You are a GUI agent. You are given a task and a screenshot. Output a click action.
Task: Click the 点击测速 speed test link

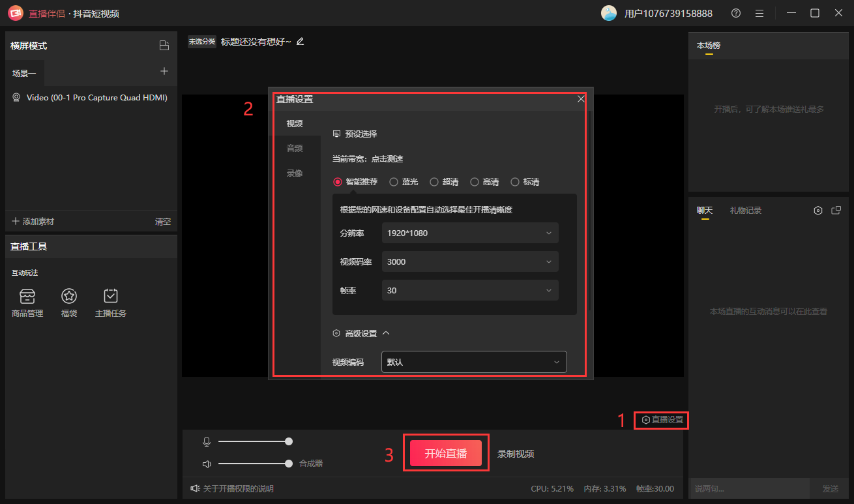[x=387, y=159]
